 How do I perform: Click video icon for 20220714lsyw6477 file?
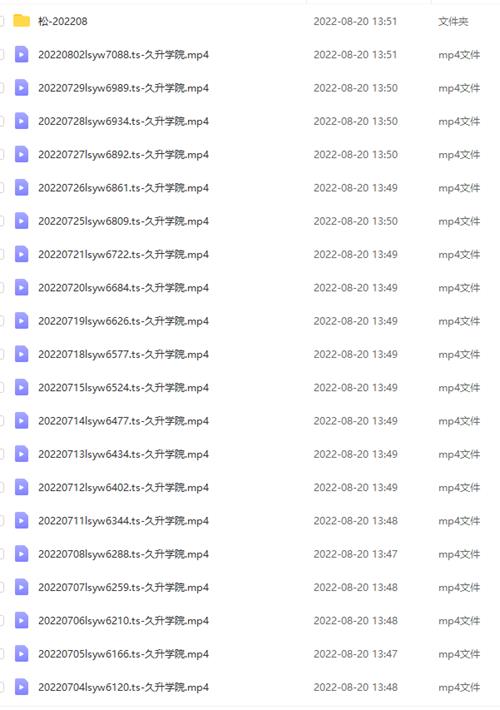(x=21, y=420)
